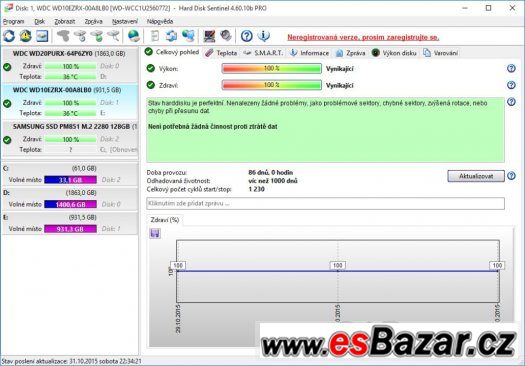
Task: Open the Nastavení menu
Action: coord(125,21)
